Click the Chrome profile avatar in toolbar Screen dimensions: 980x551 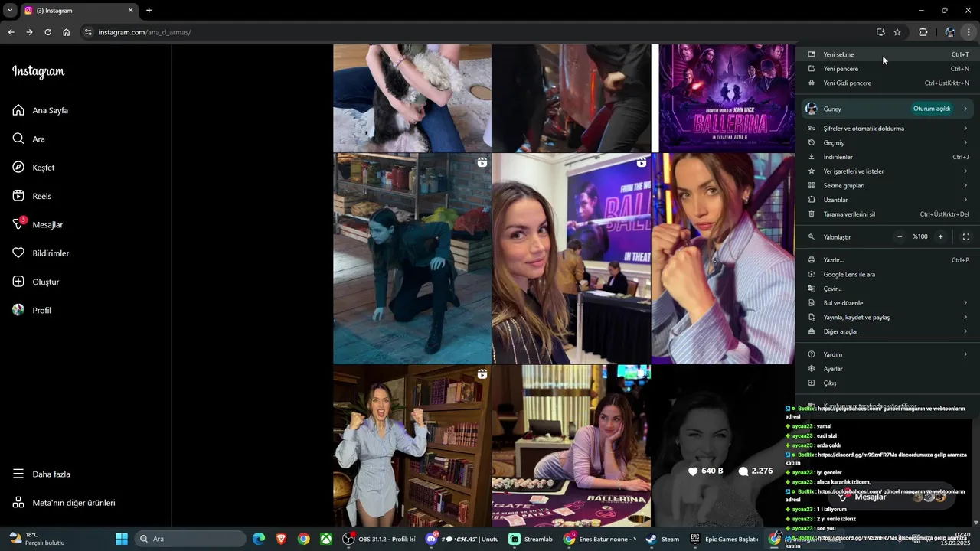coord(950,32)
